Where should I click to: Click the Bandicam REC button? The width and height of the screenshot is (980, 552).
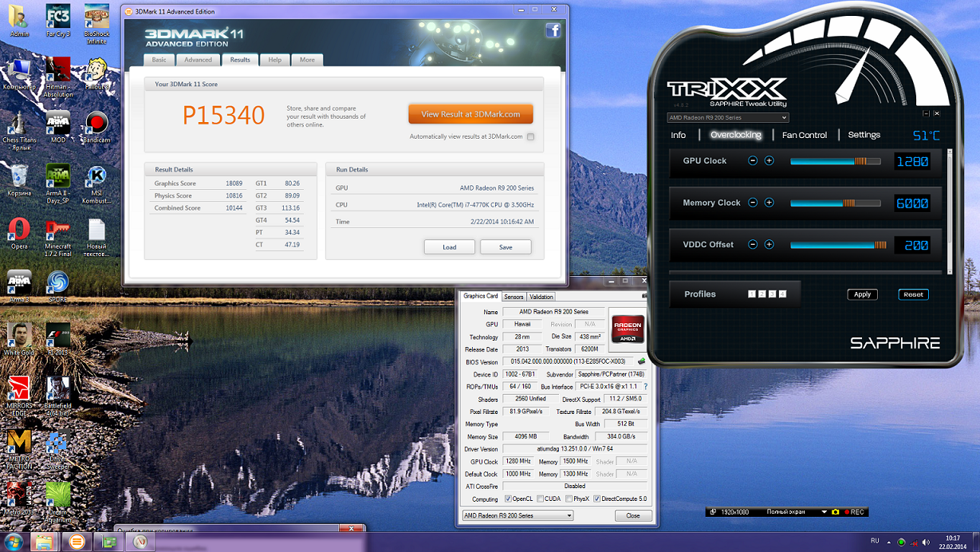point(855,512)
